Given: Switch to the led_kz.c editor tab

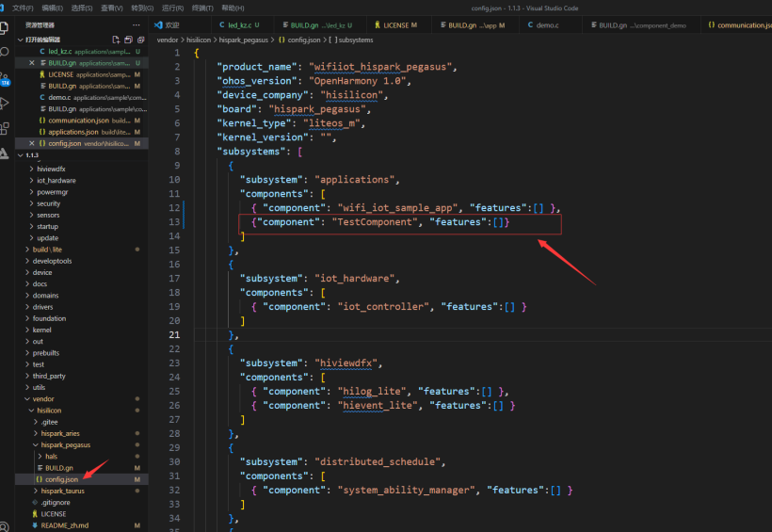Looking at the screenshot, I should coord(240,25).
